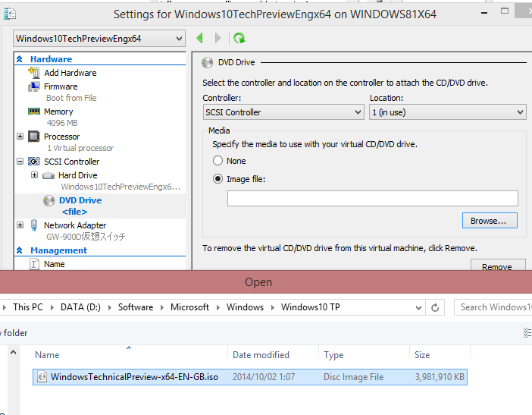
Task: Navigate to DATA (D:) in breadcrumb
Action: click(80, 307)
